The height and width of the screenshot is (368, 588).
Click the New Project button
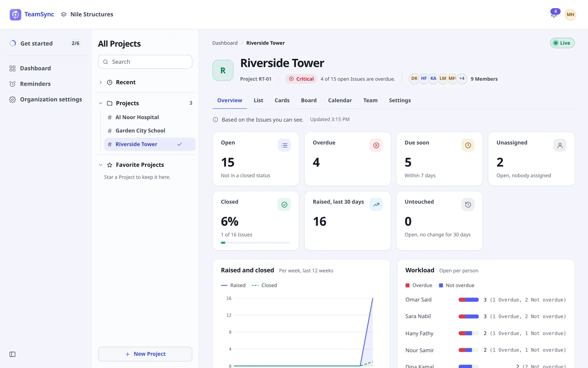[x=145, y=354]
